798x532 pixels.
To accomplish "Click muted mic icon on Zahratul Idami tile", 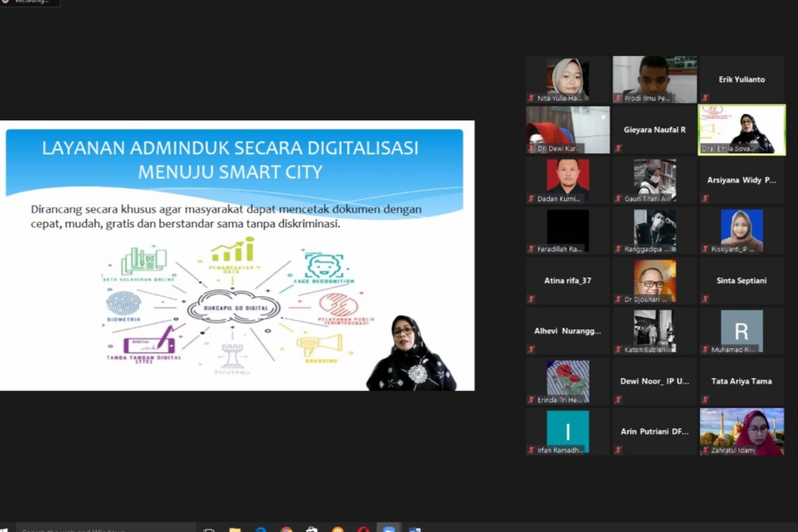I will tap(705, 450).
